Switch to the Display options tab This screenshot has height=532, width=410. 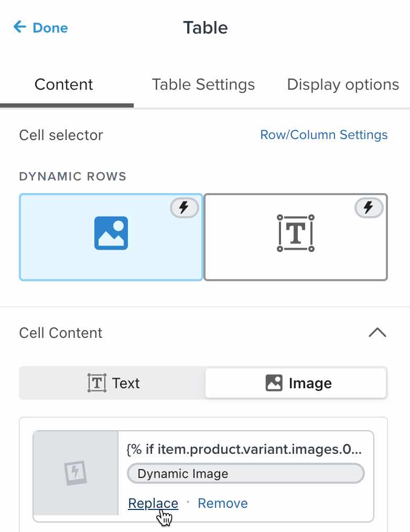pyautogui.click(x=343, y=84)
